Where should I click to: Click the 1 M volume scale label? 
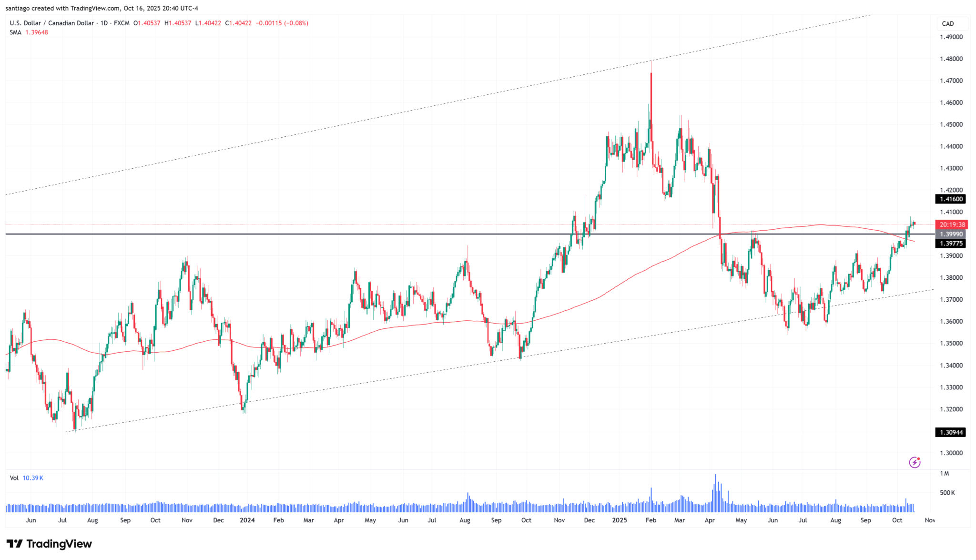pos(944,473)
